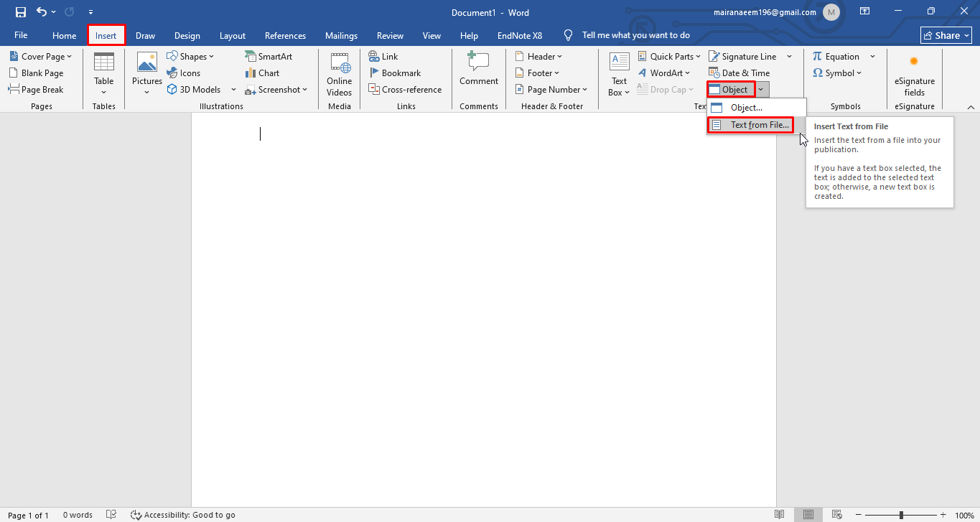Click the Icons button

[184, 73]
